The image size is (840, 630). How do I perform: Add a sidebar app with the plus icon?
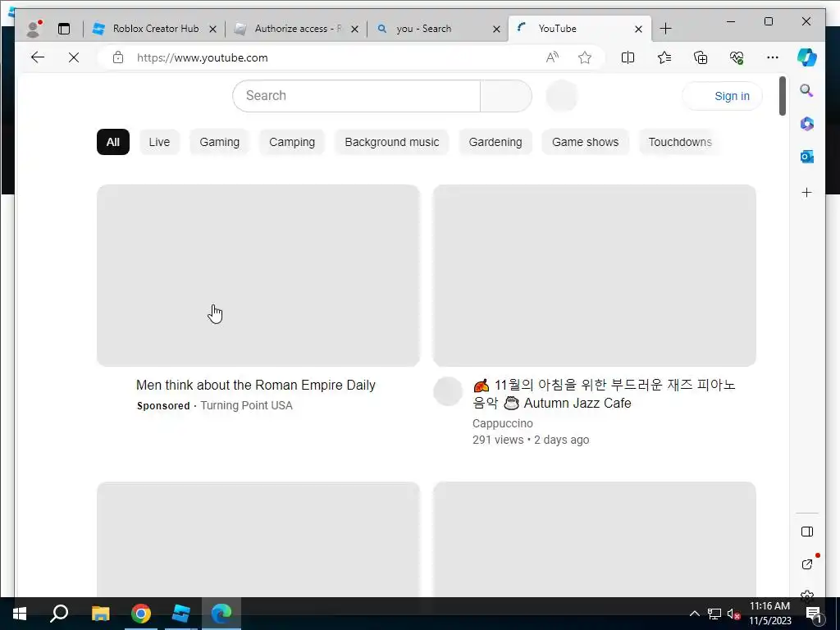tap(807, 192)
